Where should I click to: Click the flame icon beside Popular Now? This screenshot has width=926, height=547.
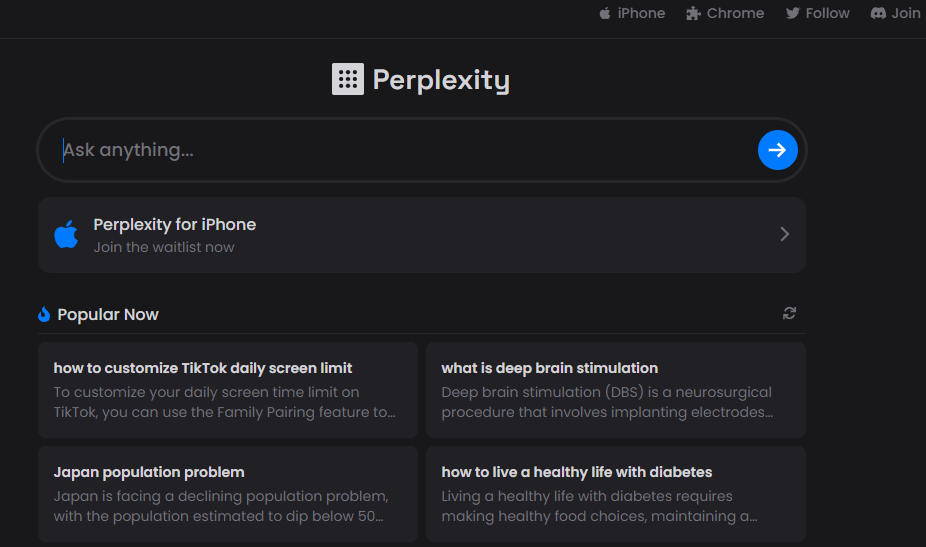(x=44, y=314)
